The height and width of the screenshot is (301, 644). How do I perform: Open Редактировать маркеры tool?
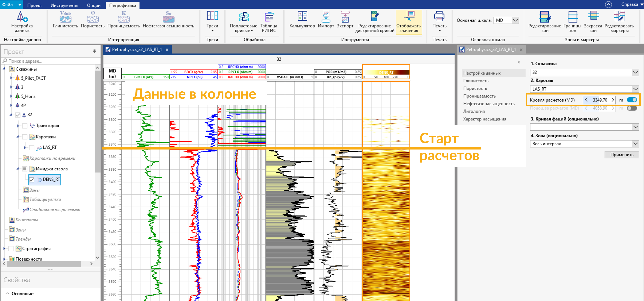tap(619, 22)
